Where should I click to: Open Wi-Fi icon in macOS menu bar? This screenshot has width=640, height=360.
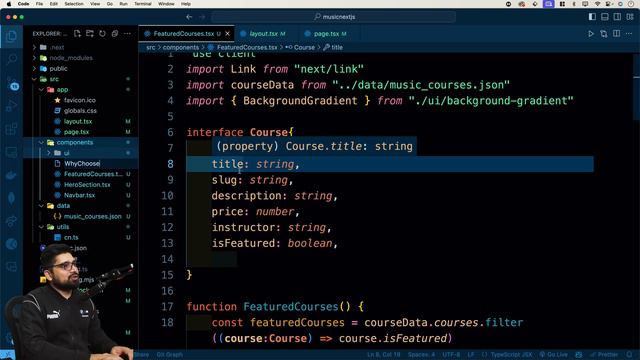click(598, 4)
